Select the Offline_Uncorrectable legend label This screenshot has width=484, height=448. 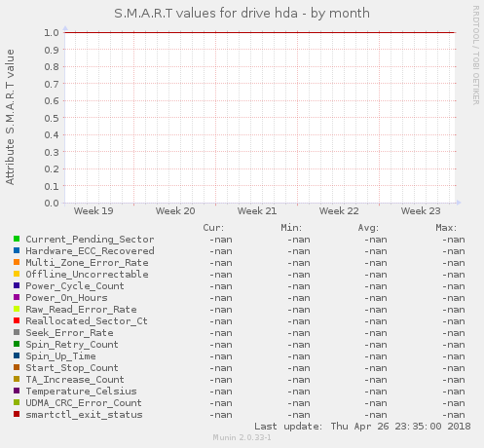(x=87, y=275)
